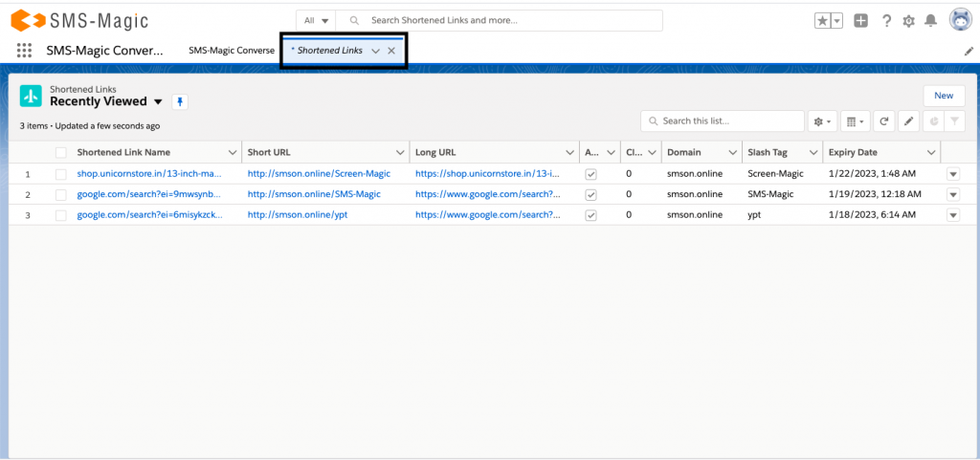This screenshot has width=980, height=460.
Task: Pin the Recently Viewed list view
Action: pyautogui.click(x=180, y=101)
